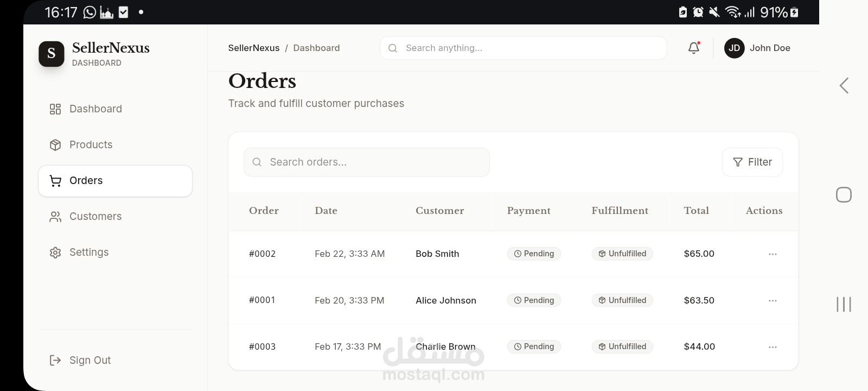Click date Feb 17, 3:33 PM
Viewport: 868px width, 391px height.
tap(348, 346)
